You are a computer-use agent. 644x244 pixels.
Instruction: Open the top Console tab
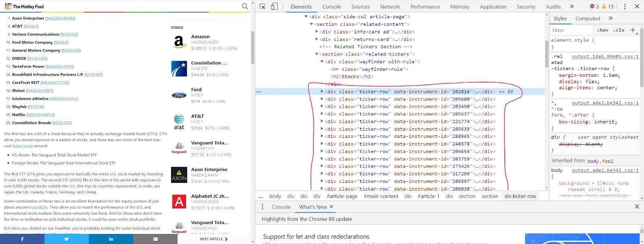(x=332, y=6)
